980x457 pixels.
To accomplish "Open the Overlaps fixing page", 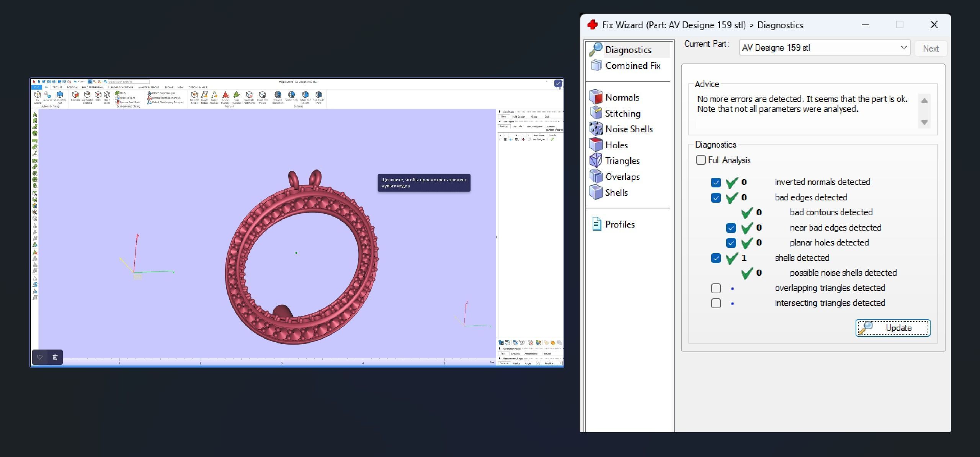I will [622, 177].
